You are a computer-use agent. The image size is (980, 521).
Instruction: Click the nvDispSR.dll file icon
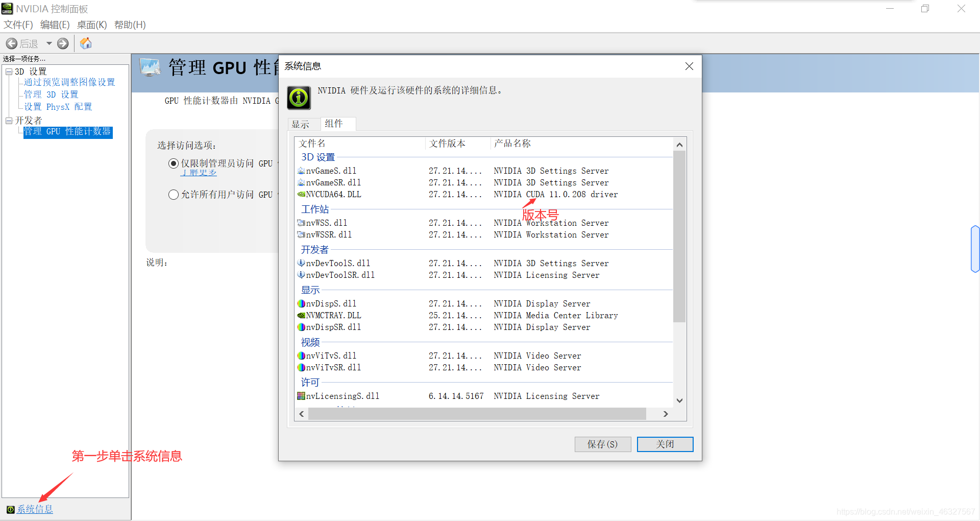point(301,327)
